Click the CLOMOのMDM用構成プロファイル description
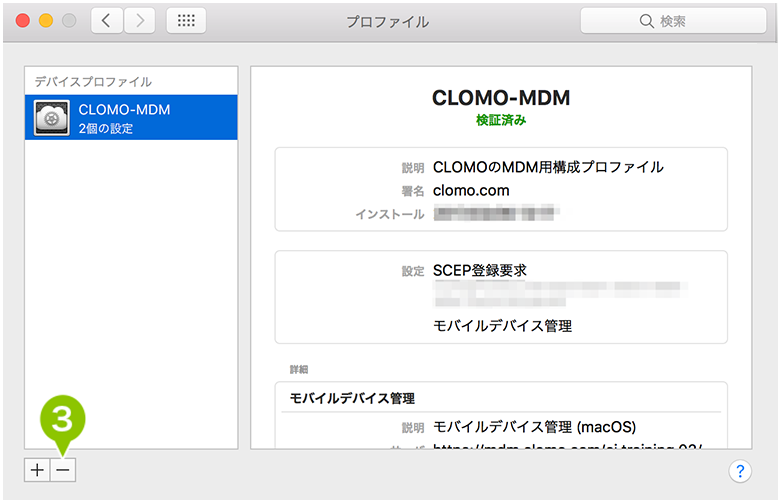 (548, 167)
